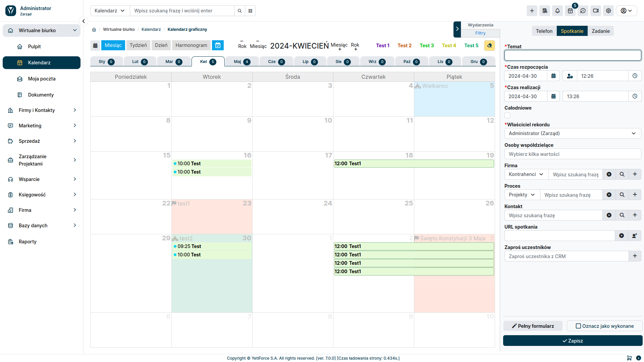Image resolution: width=644 pixels, height=362 pixels.
Task: Click the shopping cart icon in footer
Action: pos(629,358)
